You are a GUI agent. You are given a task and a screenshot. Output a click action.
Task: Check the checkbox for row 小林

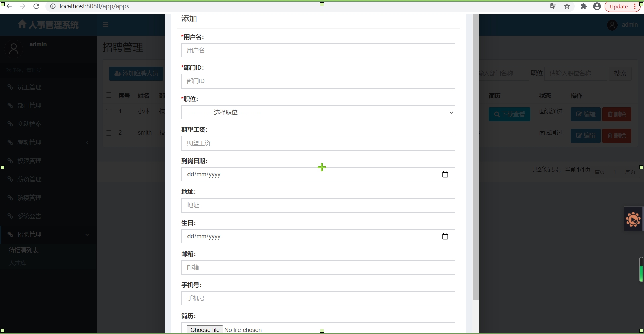coord(109,112)
